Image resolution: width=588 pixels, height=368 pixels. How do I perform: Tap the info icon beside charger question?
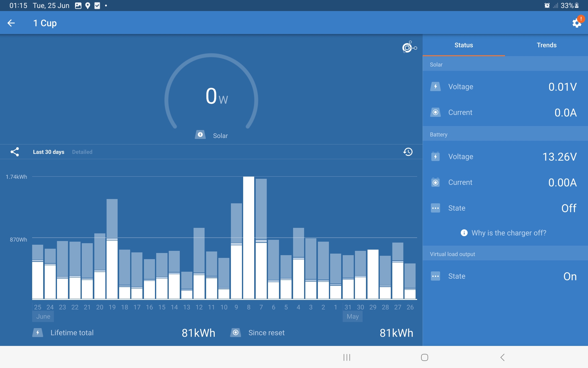click(x=464, y=233)
